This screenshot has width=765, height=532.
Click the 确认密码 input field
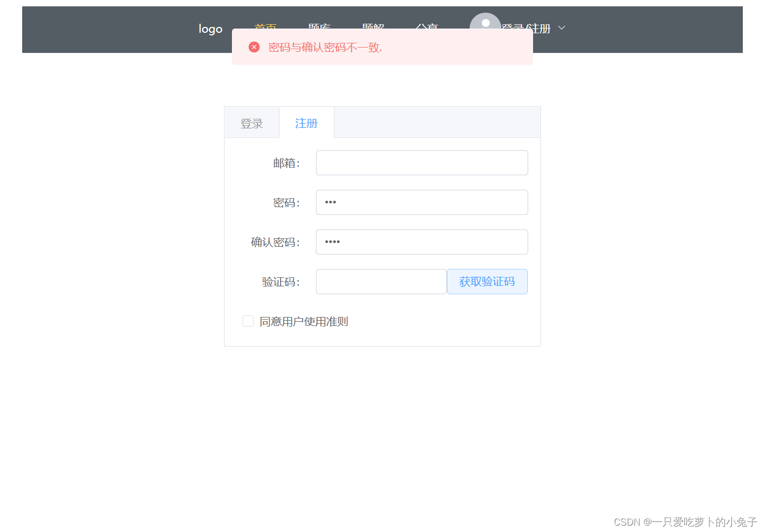pos(422,242)
